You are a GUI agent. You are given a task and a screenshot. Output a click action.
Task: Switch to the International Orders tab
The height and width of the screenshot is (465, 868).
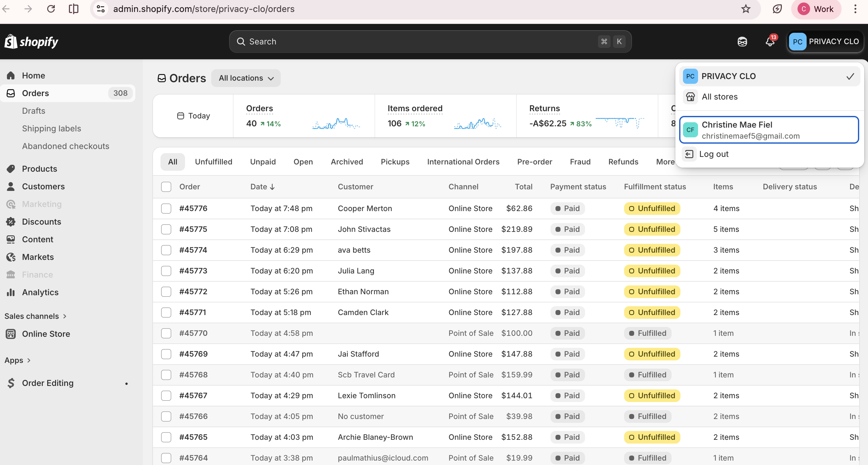click(463, 162)
